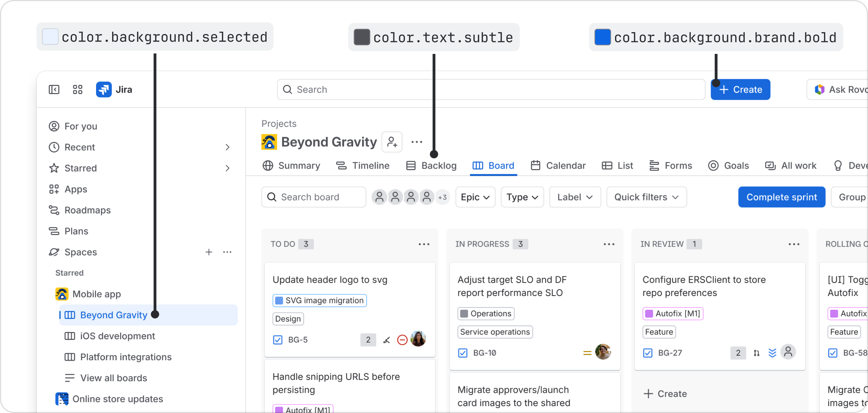Viewport: 868px width, 413px height.
Task: Expand the Recent section chevron
Action: coord(227,147)
